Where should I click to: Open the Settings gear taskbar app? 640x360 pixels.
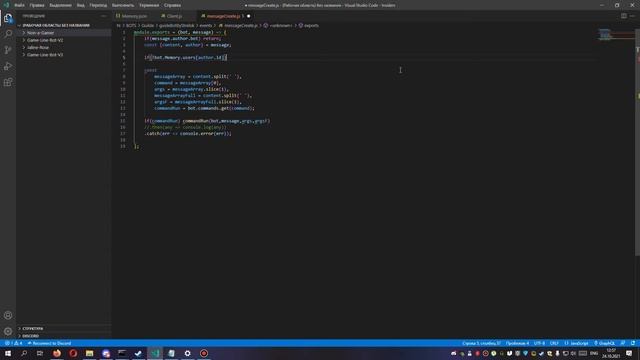[187, 353]
